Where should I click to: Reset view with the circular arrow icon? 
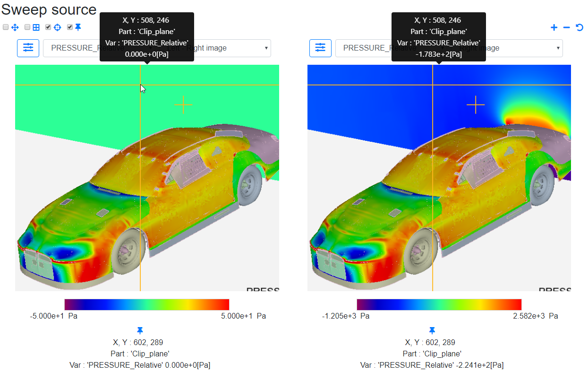click(x=579, y=27)
